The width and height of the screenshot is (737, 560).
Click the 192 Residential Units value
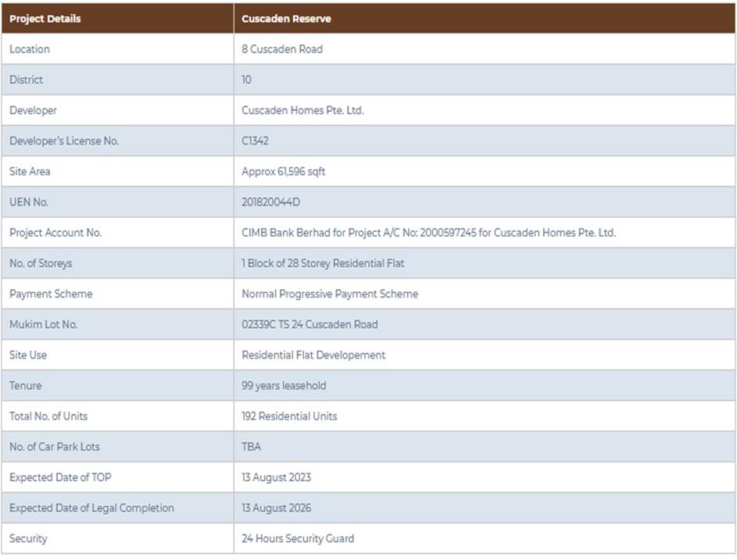[x=289, y=416]
